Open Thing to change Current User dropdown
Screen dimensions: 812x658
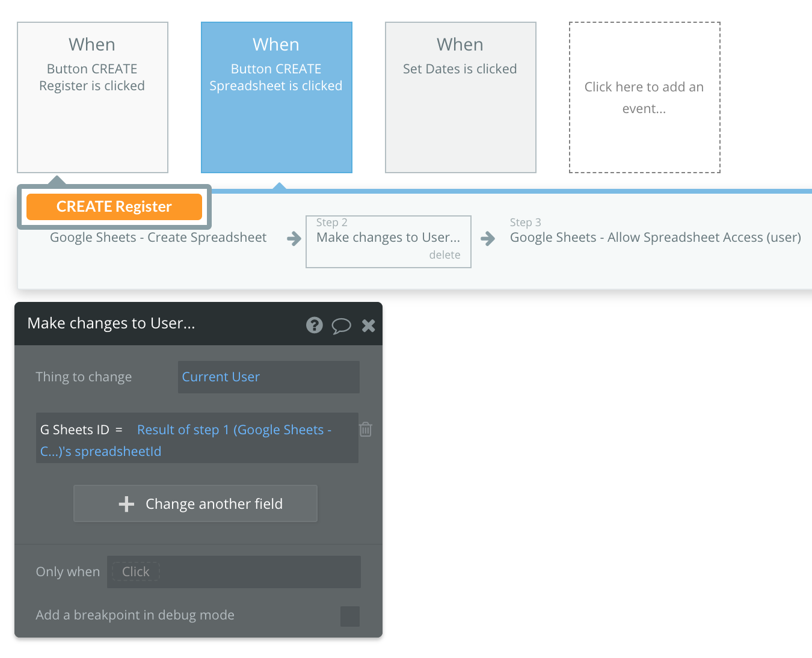pos(269,377)
